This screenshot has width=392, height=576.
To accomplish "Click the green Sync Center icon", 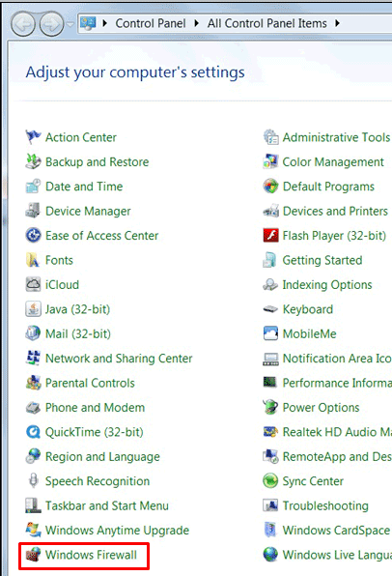I will [270, 481].
